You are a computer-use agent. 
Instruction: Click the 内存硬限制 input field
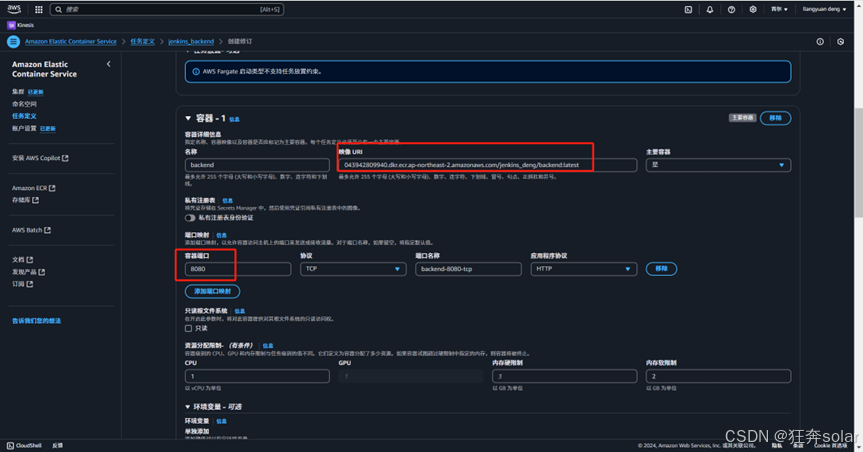(565, 376)
